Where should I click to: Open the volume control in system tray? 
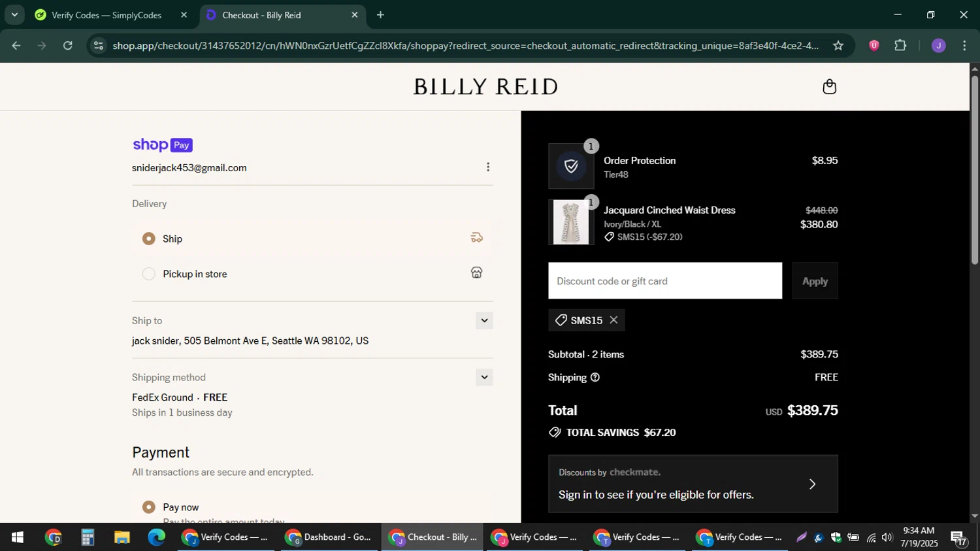(887, 537)
